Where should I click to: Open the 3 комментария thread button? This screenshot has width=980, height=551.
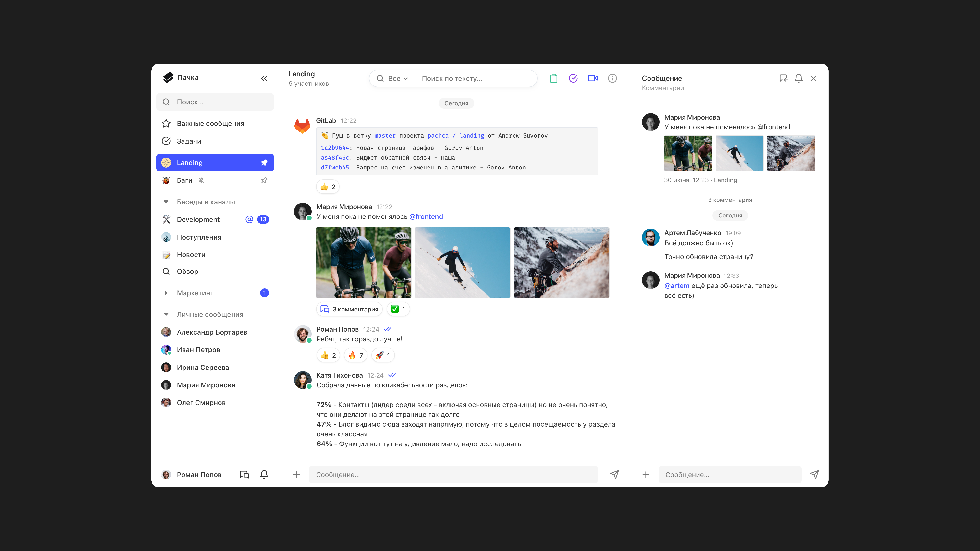pos(349,309)
